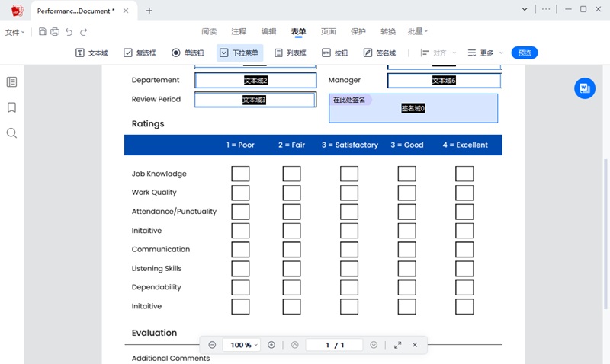Save the document with the save icon
Viewport: 610px width, 364px height.
tap(43, 31)
